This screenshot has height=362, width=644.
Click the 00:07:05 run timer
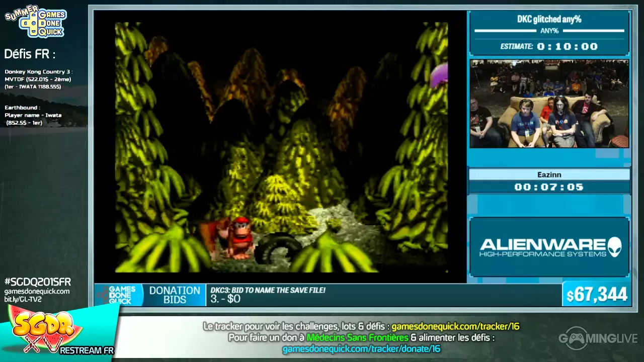click(x=549, y=187)
